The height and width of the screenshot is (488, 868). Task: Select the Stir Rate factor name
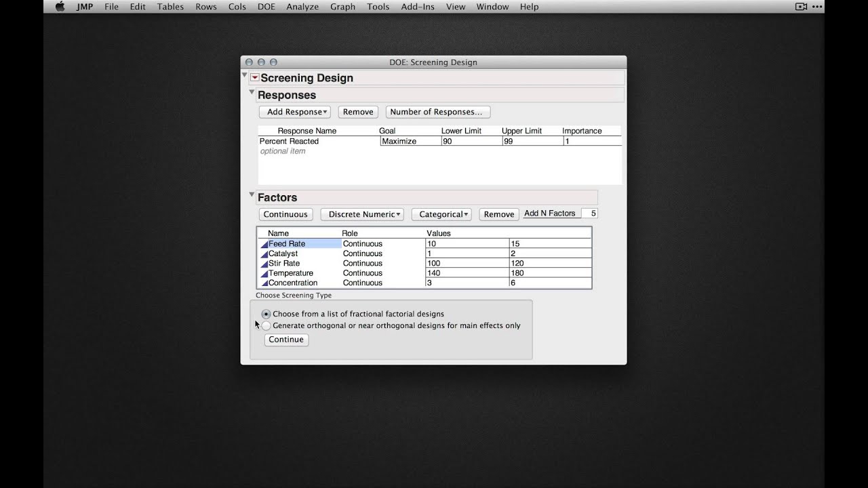(284, 264)
